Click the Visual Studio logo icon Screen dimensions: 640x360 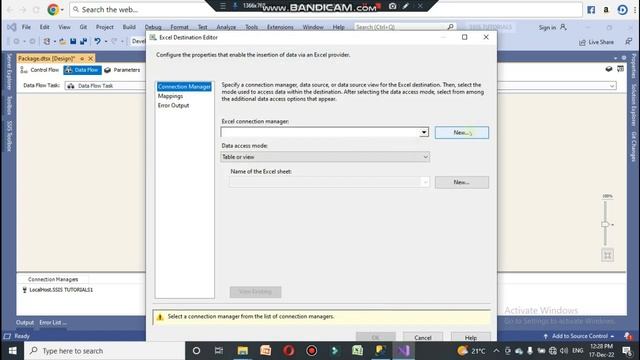click(11, 27)
